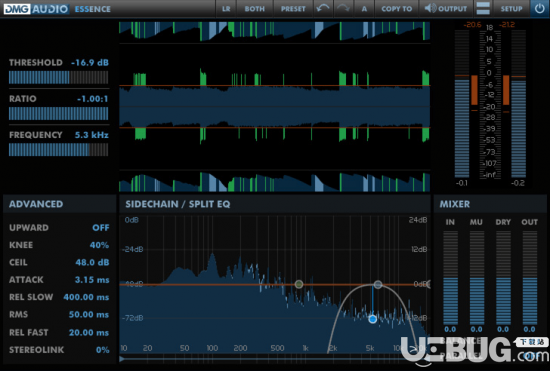The width and height of the screenshot is (550, 371).
Task: Toggle the power bypass icon
Action: pyautogui.click(x=540, y=8)
